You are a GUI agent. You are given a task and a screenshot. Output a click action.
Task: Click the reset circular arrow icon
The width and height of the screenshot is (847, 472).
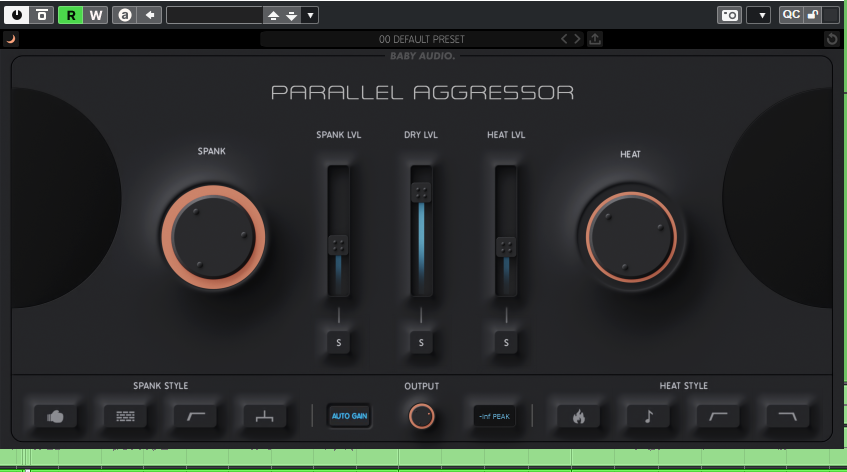pyautogui.click(x=832, y=39)
